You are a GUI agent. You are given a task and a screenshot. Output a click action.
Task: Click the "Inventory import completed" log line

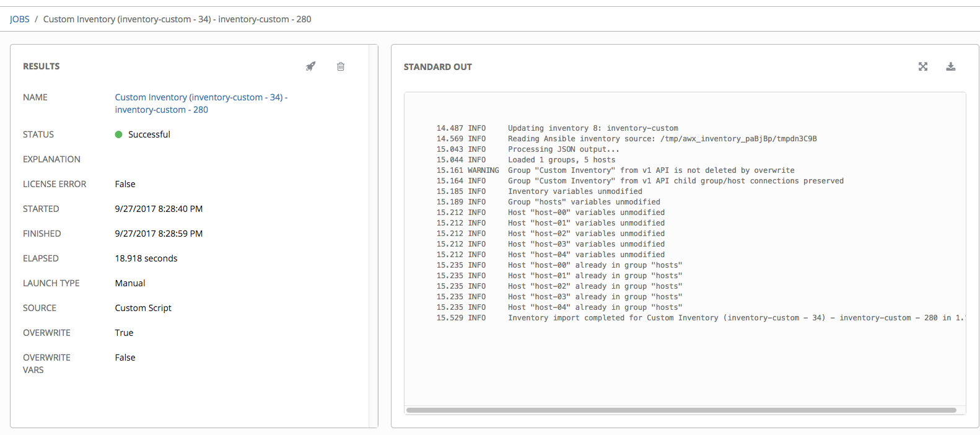[x=712, y=318]
